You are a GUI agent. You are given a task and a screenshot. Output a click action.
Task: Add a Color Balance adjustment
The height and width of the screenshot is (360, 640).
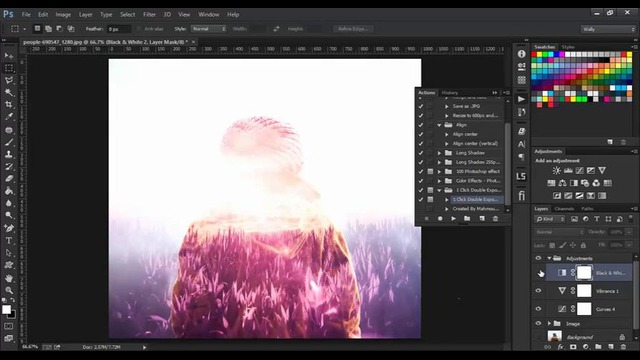562,183
